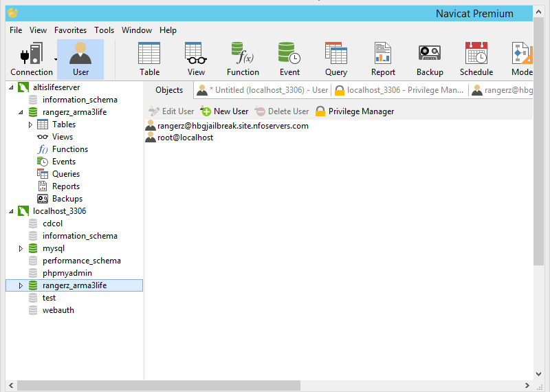Open the Query toolbar icon
Viewport: 550px width, 392px height.
336,59
